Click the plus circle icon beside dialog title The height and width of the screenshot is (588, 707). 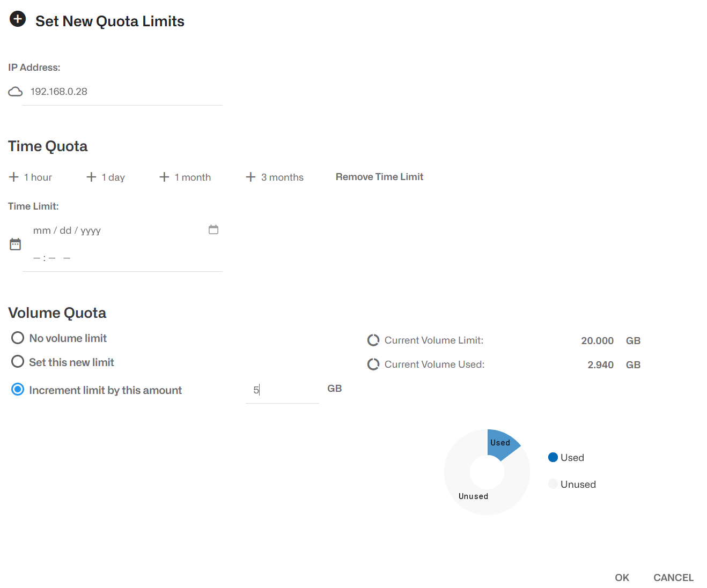pyautogui.click(x=18, y=19)
